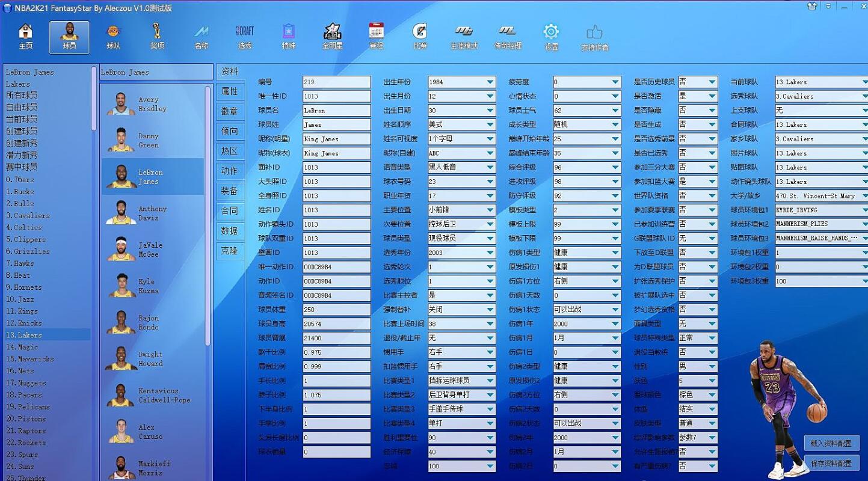Select Anthony Davis in the roster list
This screenshot has height=481, width=868.
[x=153, y=213]
